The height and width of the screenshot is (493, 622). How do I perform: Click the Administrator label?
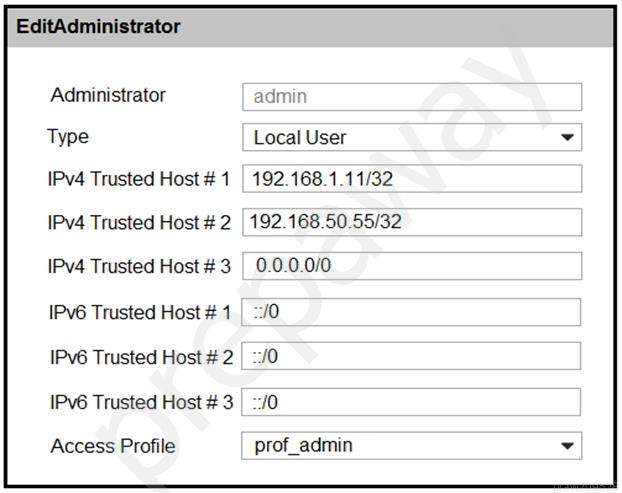(108, 95)
